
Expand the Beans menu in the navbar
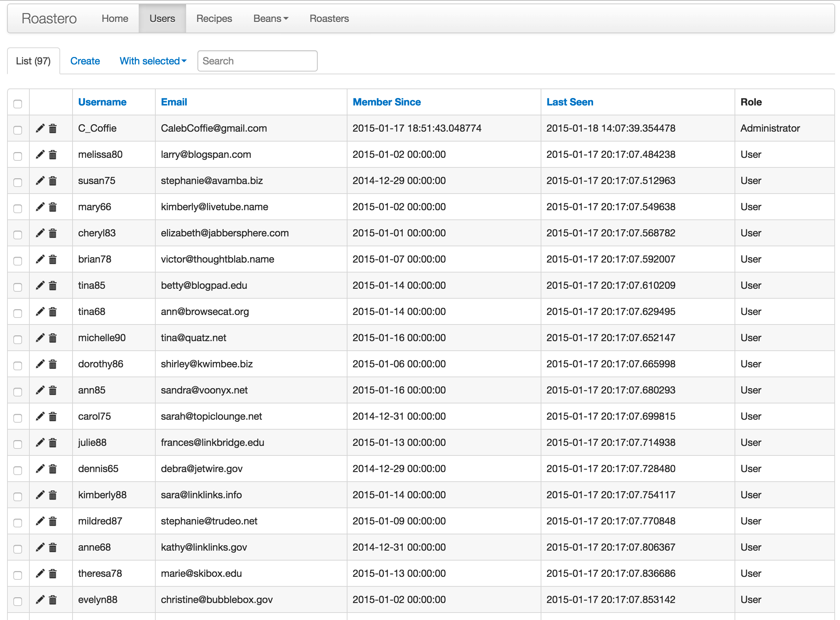pyautogui.click(x=270, y=19)
